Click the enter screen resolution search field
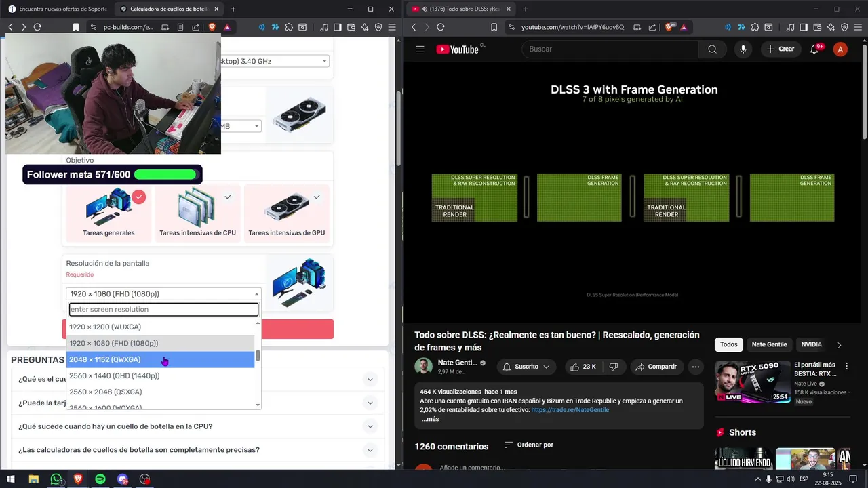Screen dimensions: 868x488 click(x=163, y=309)
